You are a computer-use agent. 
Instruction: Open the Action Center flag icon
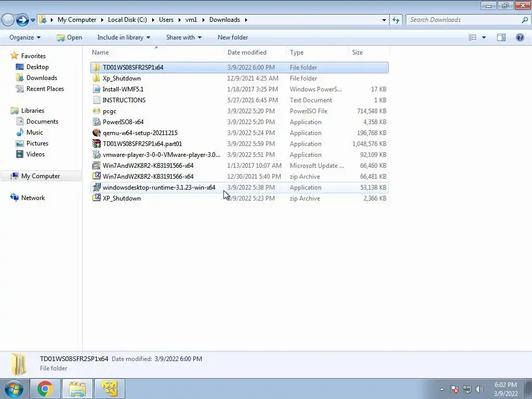click(455, 389)
